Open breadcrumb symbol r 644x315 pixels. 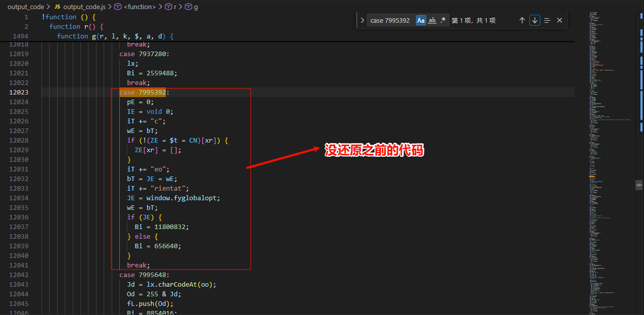tap(174, 7)
